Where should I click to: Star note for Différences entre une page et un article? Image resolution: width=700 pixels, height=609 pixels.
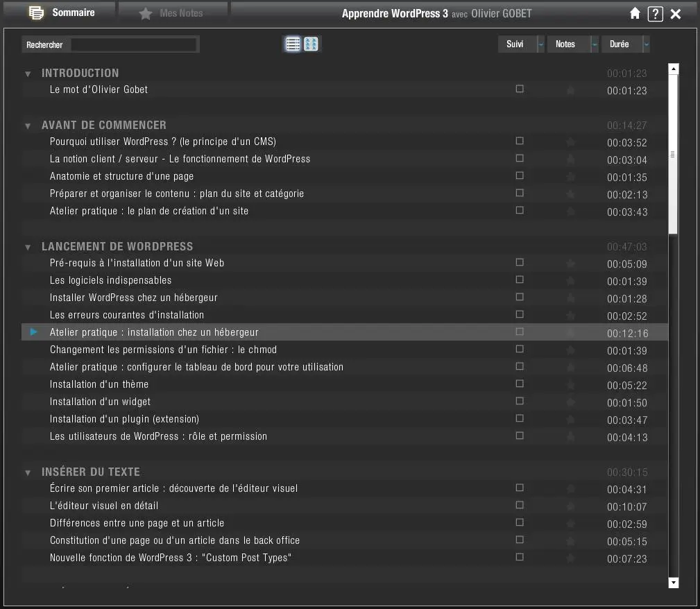coord(570,524)
